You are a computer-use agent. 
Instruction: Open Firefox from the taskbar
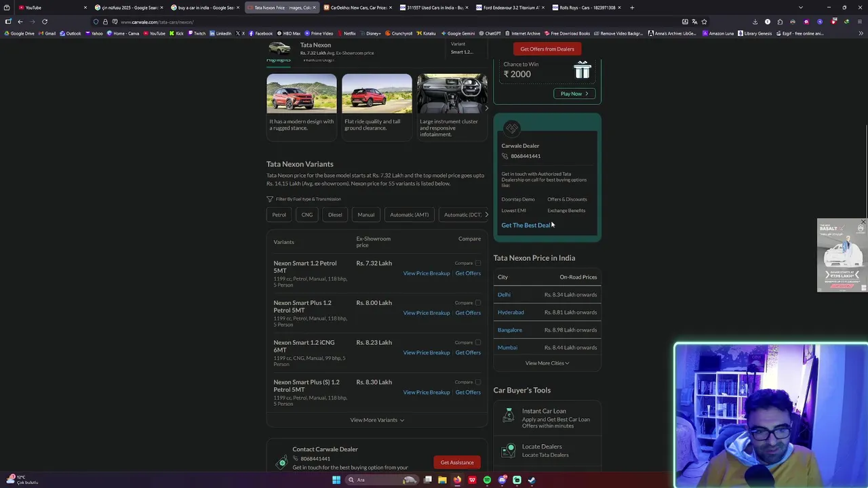[457, 480]
